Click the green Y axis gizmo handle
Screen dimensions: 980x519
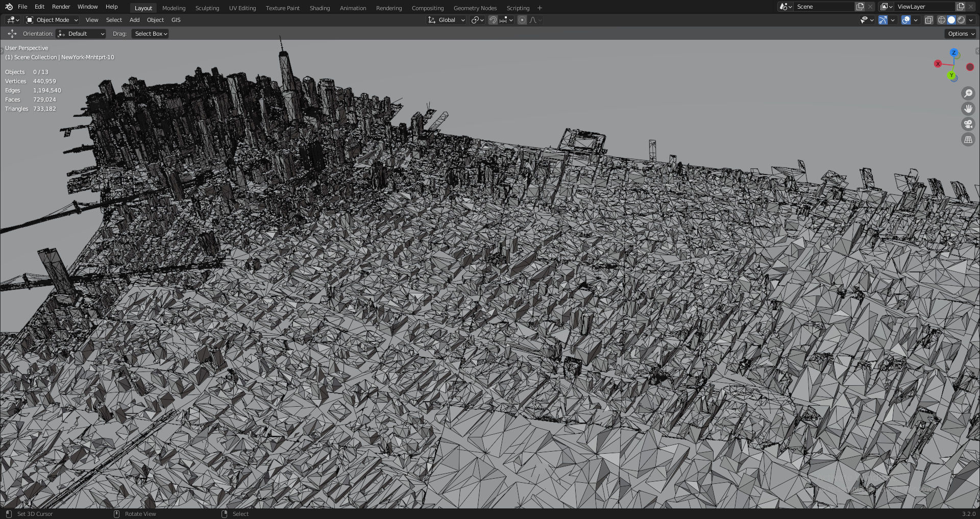951,76
